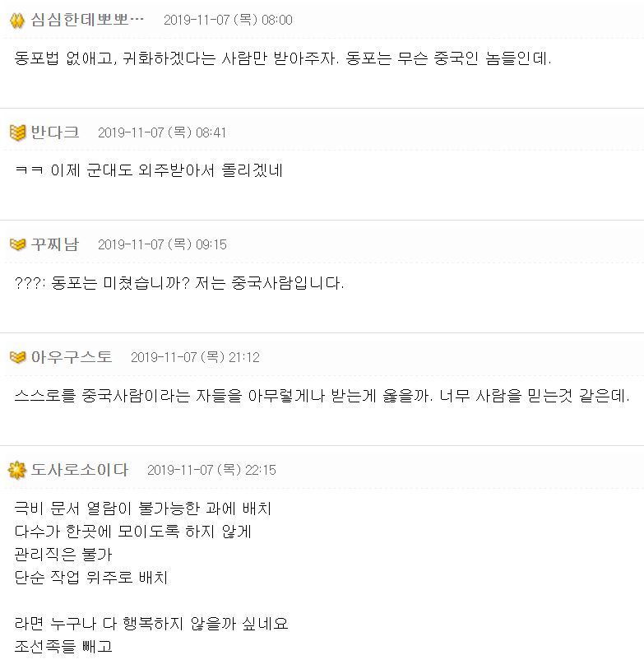The height and width of the screenshot is (669, 644).
Task: Select the comment text about 군대도 외주받아서
Action: point(149,170)
